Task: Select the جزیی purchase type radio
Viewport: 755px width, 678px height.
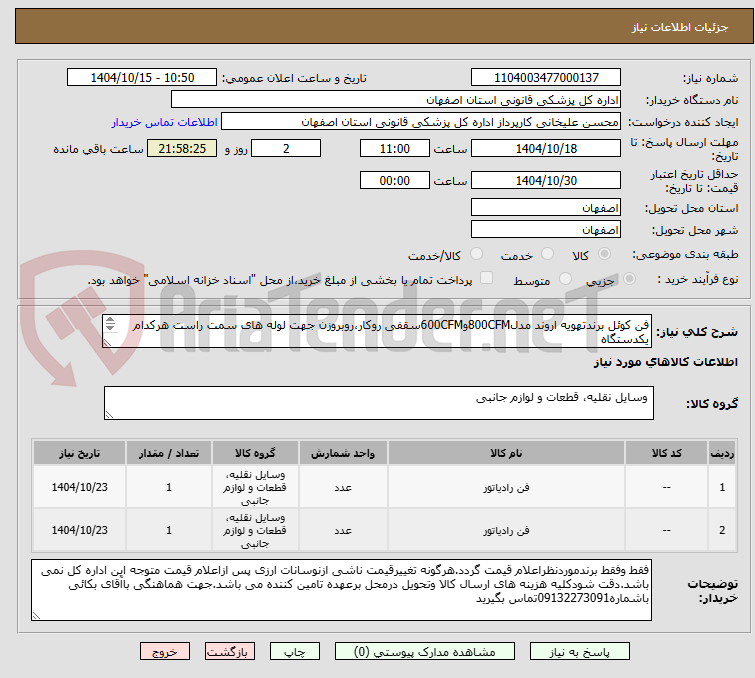Action: point(629,279)
